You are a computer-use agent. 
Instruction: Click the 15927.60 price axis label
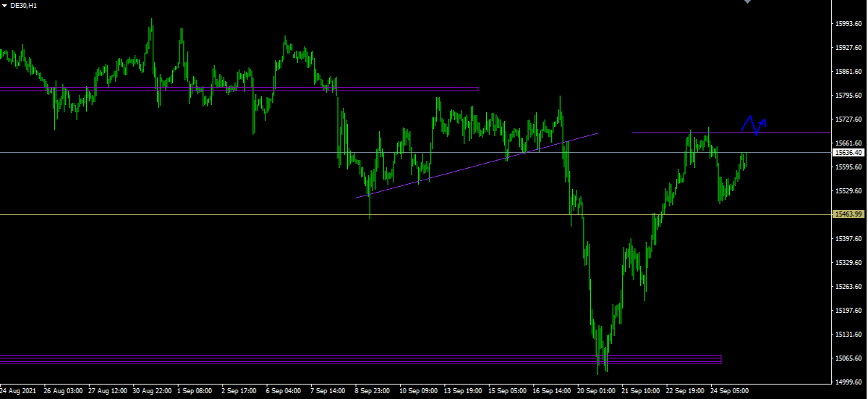[848, 48]
